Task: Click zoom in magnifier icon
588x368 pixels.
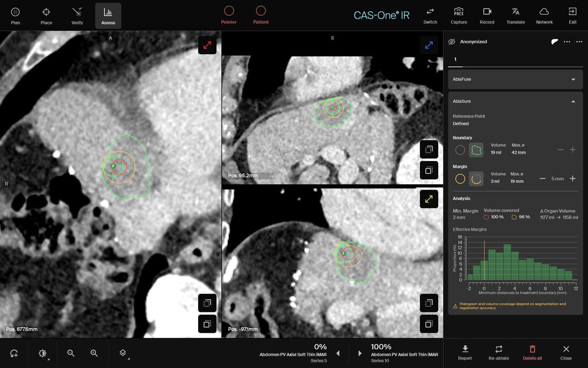Action: pos(94,353)
